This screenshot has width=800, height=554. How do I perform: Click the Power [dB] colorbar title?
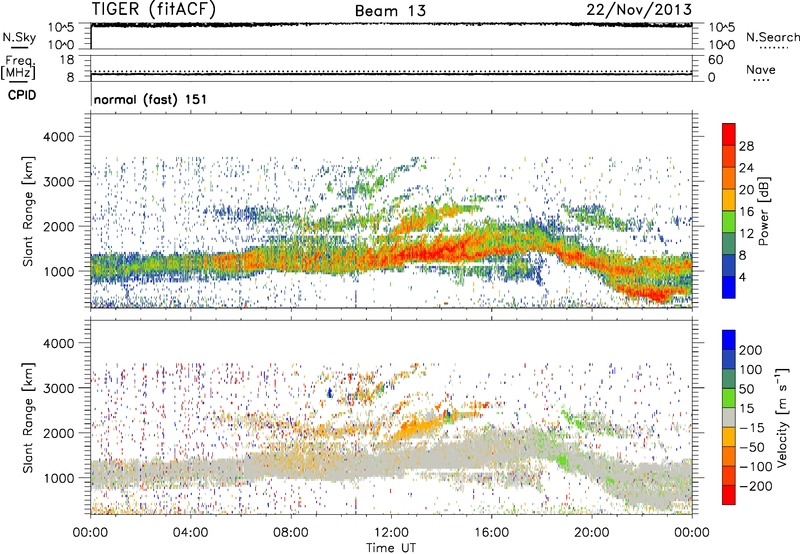point(763,211)
